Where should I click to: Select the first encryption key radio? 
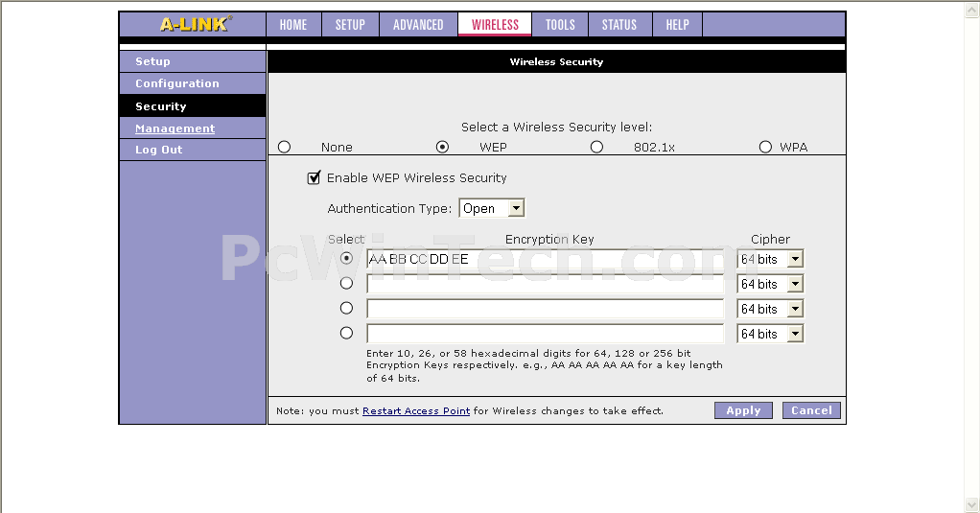pos(346,258)
